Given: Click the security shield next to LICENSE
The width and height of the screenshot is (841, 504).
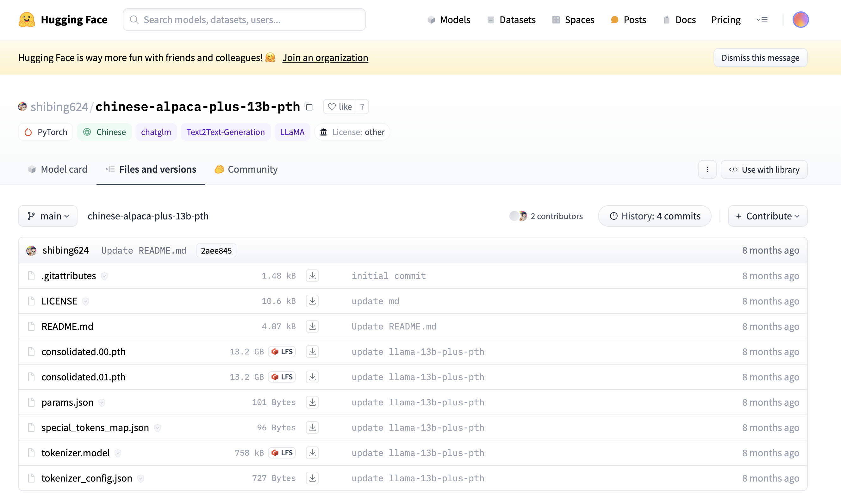Looking at the screenshot, I should coord(86,301).
